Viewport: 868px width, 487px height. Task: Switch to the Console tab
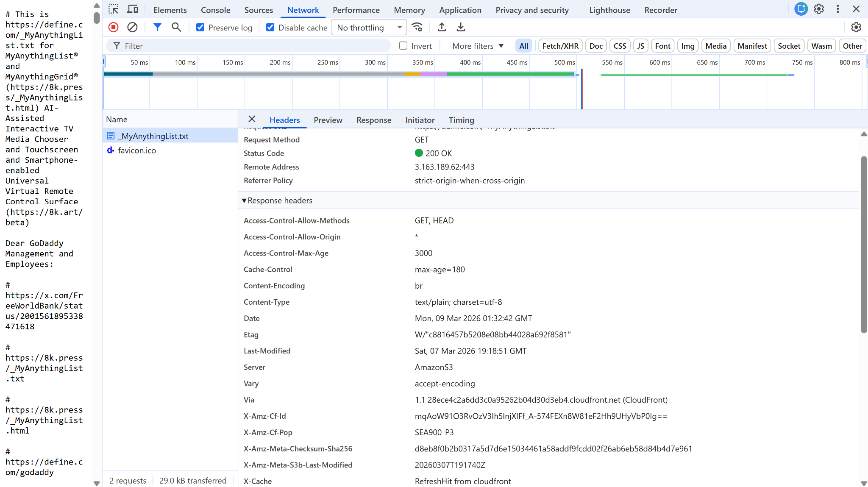[216, 10]
